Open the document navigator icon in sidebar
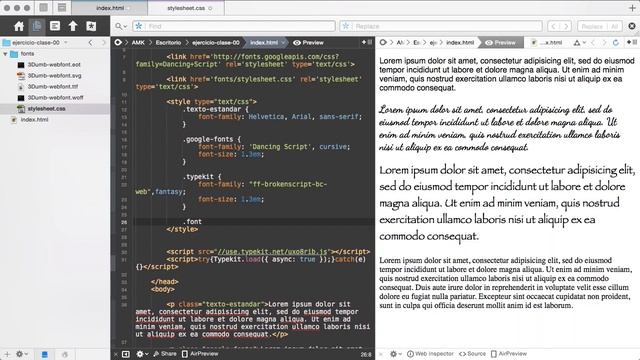Image resolution: width=640 pixels, height=360 pixels. coord(55,26)
